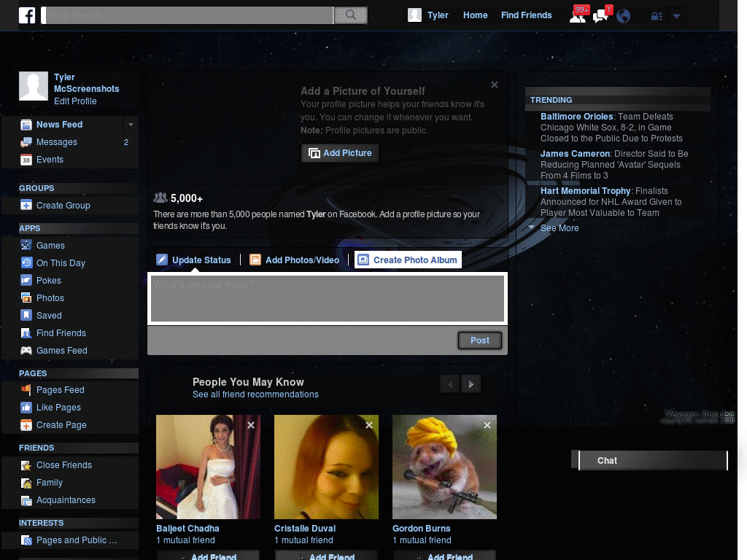Add Gordon Burns as friend
747x560 pixels.
[444, 556]
